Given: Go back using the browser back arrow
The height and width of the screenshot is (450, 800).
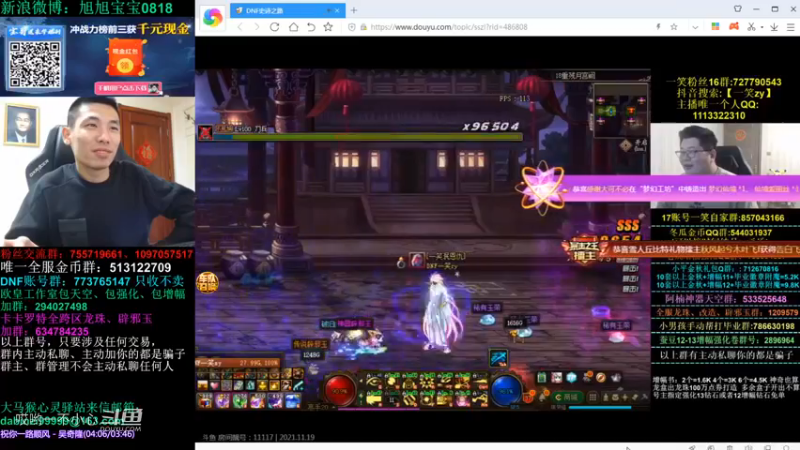Looking at the screenshot, I should (240, 27).
